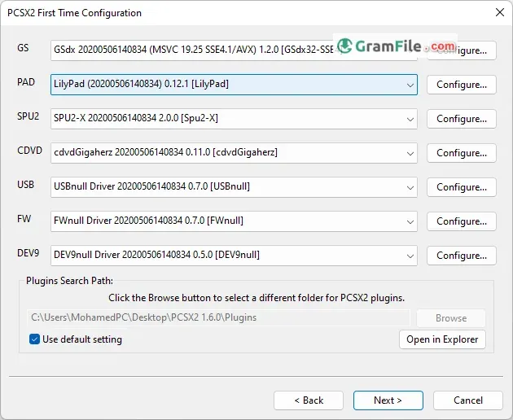Screen dimensions: 513x420
Task: Click the plugins search path field
Action: tap(218, 317)
